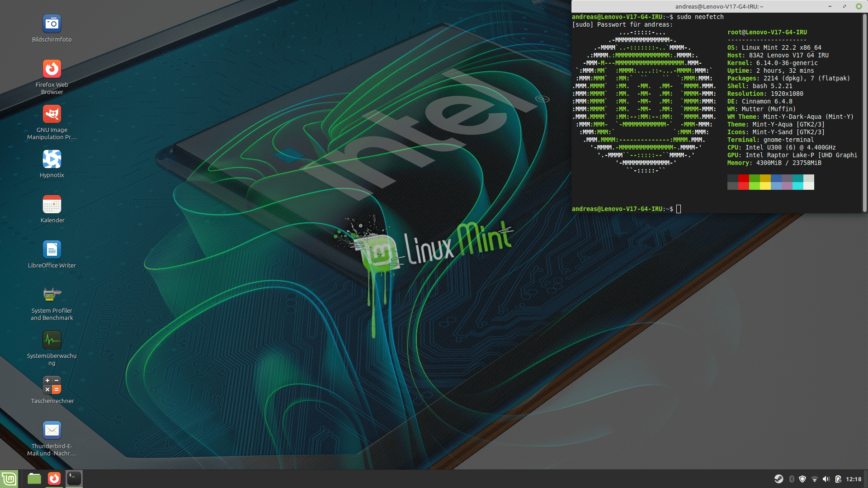Select the Thunderbird E-Mail desktop icon
Viewport: 868px width, 488px height.
(52, 430)
